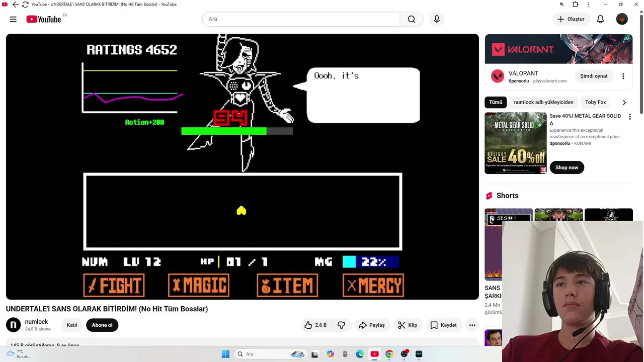Select the Toby Fox filter chip
This screenshot has width=644, height=362.
point(595,102)
